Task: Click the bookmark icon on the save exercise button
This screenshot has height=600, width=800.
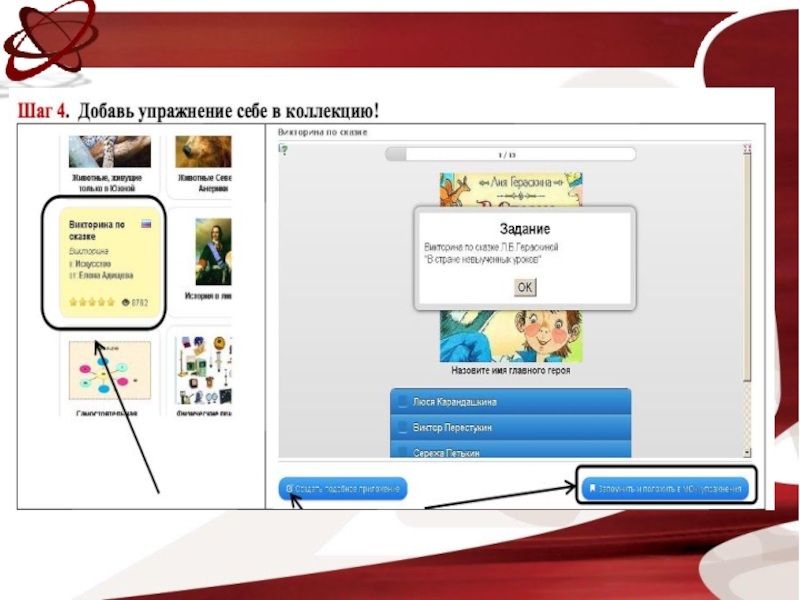Action: click(x=591, y=489)
